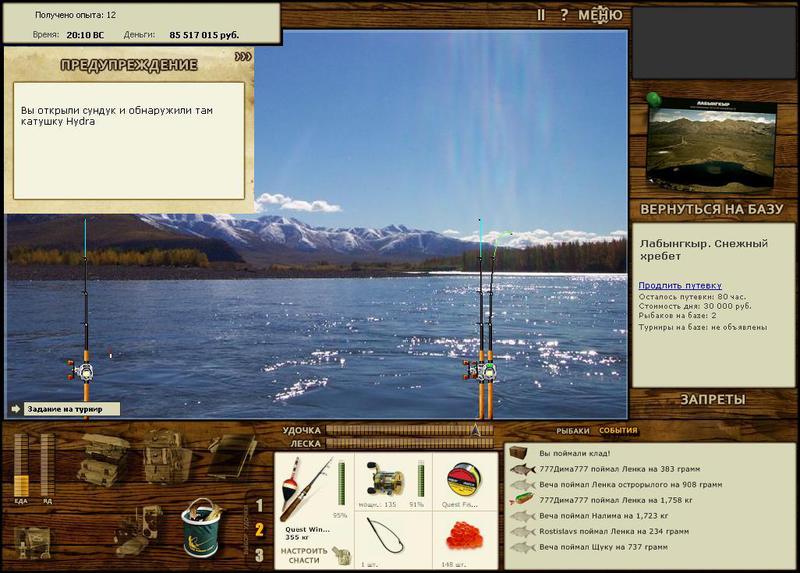Click the fish icon next to the Налима catch
This screenshot has width=800, height=573.
522,516
